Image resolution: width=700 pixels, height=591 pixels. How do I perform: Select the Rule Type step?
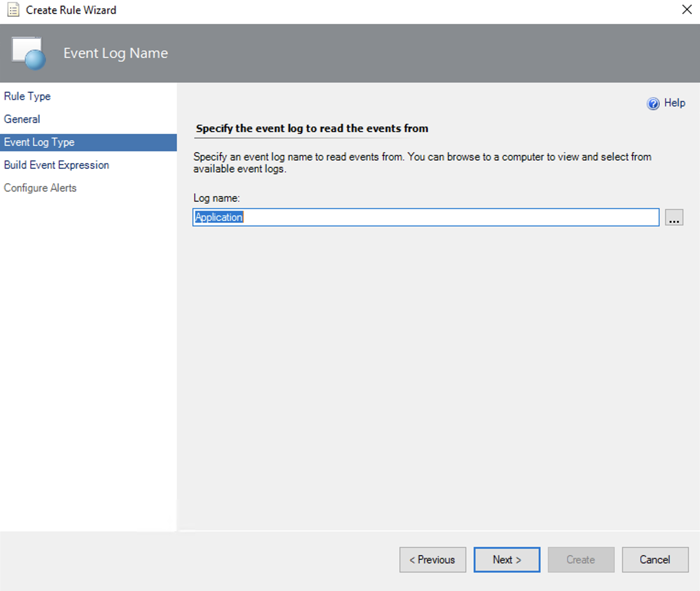coord(27,96)
